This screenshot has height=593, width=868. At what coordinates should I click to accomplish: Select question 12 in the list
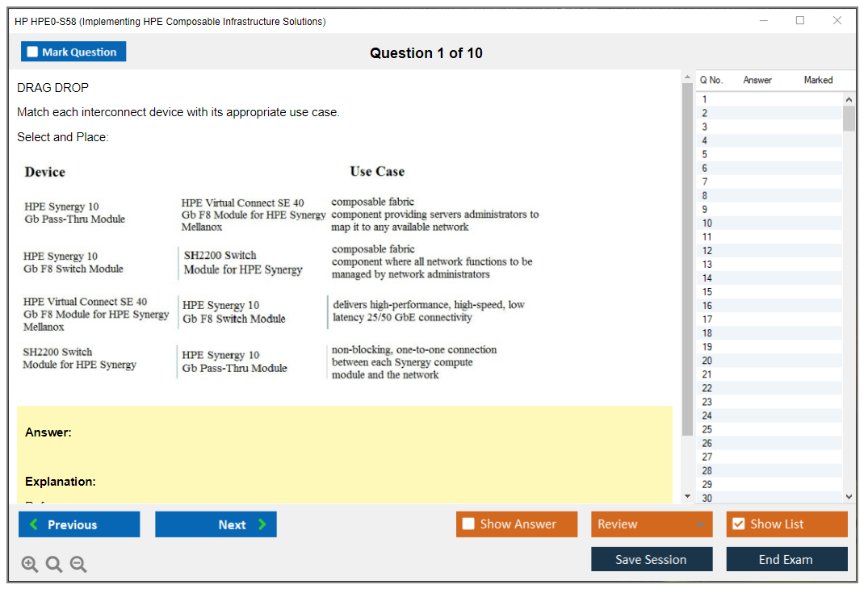(707, 251)
